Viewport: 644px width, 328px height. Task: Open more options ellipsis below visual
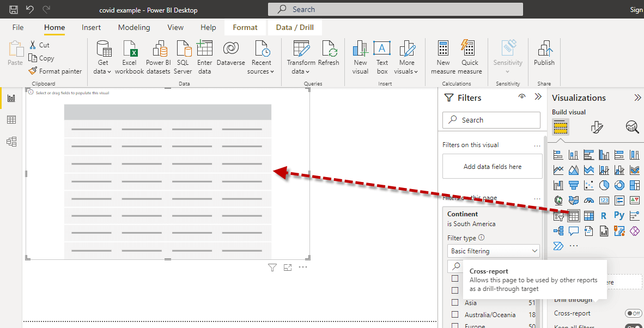pyautogui.click(x=303, y=267)
